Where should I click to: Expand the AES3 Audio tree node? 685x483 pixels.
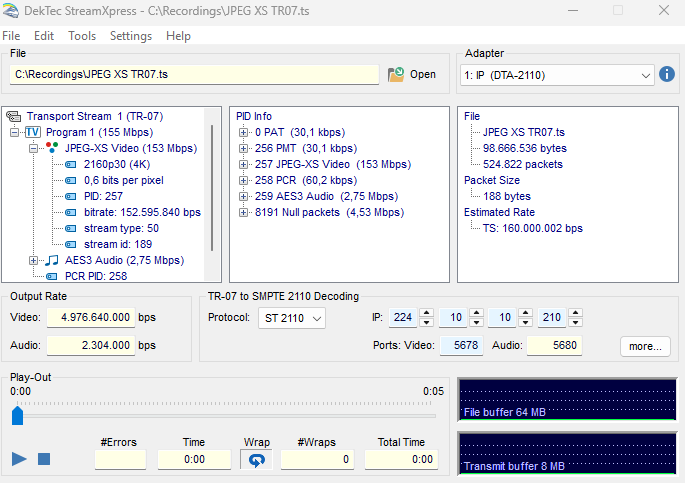pos(33,260)
